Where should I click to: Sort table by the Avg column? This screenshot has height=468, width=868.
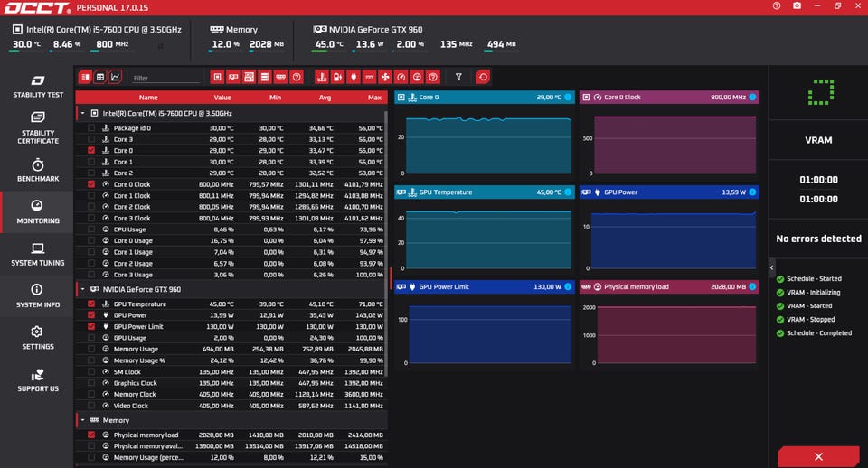point(325,98)
